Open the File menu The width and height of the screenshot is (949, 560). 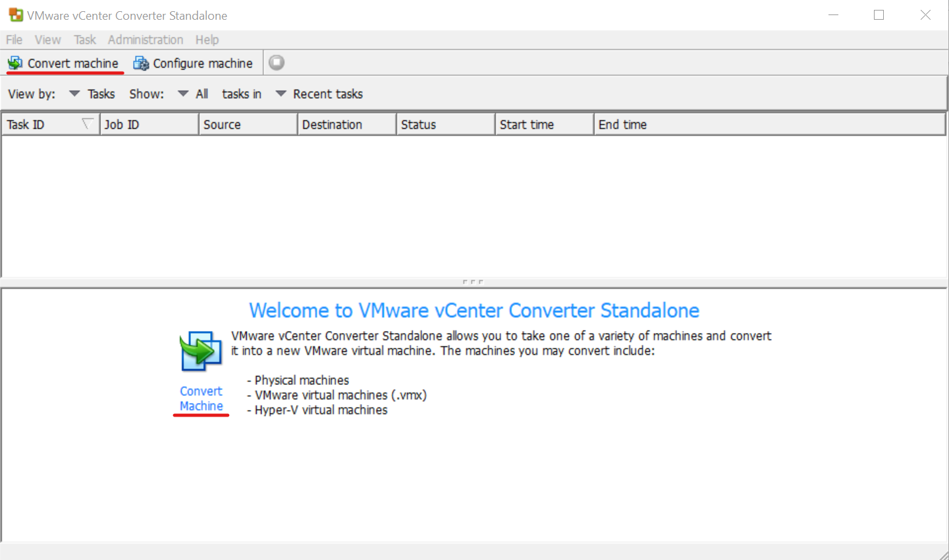[x=14, y=39]
